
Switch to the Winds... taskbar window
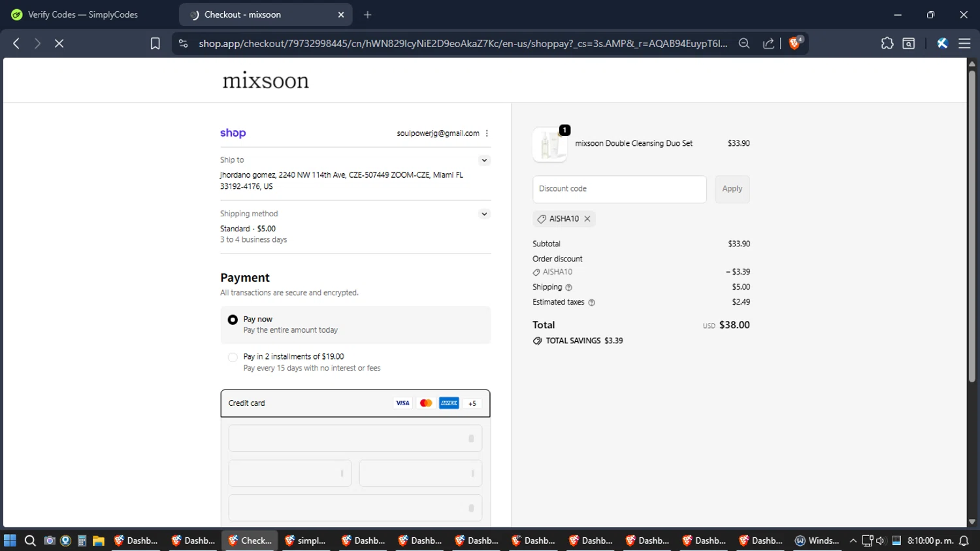[817, 541]
